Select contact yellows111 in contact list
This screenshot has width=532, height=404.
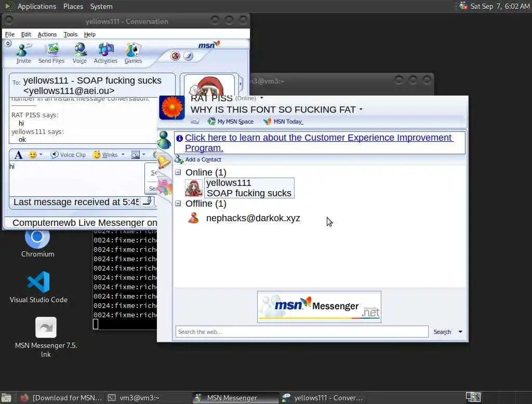(249, 188)
